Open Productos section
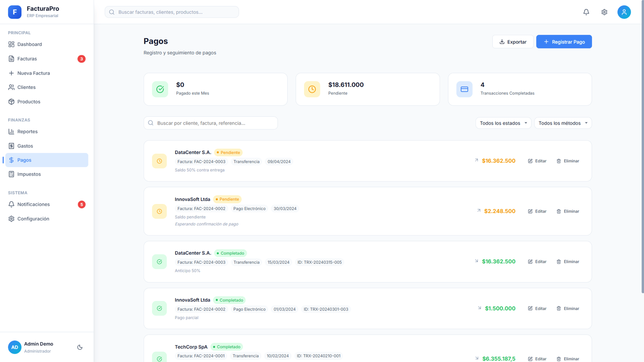The width and height of the screenshot is (644, 362). click(47, 102)
